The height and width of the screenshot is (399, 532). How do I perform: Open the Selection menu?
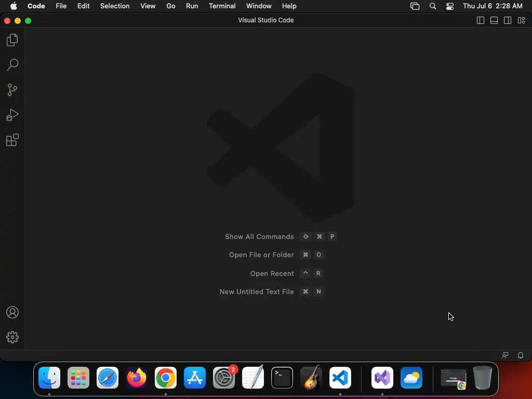(x=115, y=6)
